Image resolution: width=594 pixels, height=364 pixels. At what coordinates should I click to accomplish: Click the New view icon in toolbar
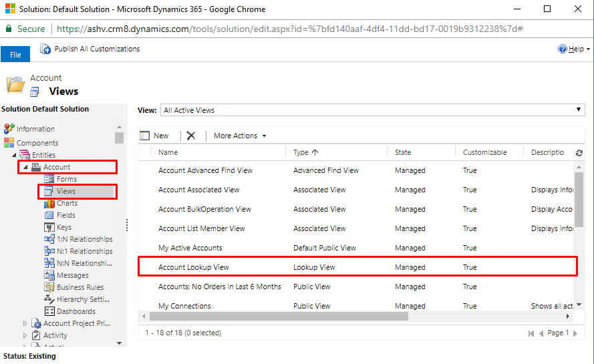click(x=145, y=136)
